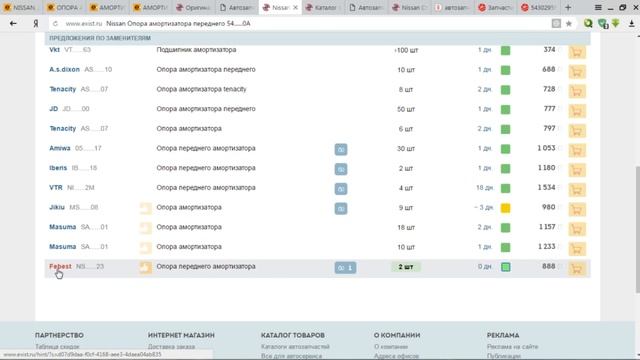Open Реклама на сайте footer link
640x360 pixels.
point(513,347)
